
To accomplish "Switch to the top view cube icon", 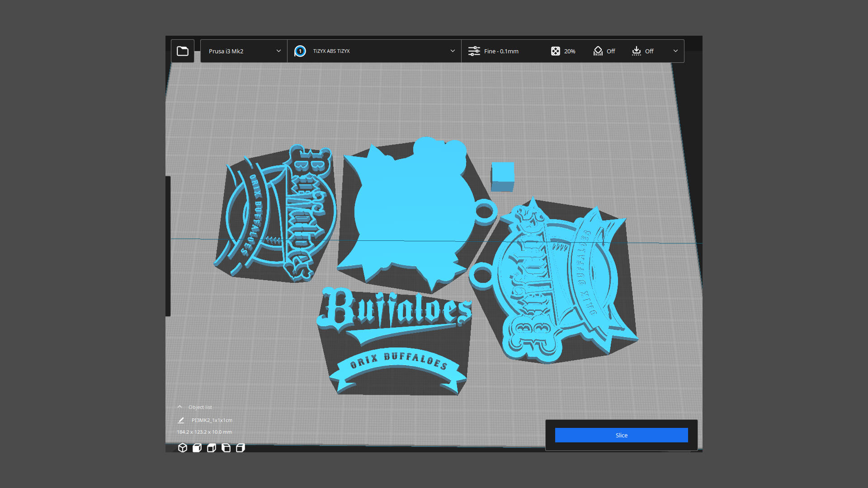I will tap(212, 448).
